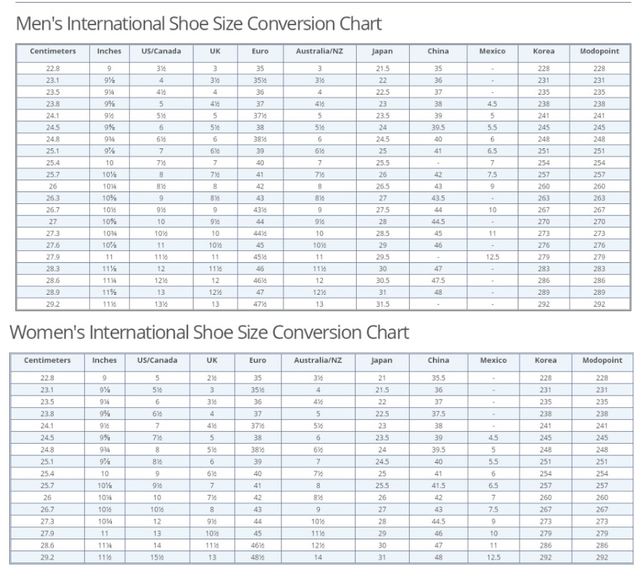Select Inches column header in Men's chart
The height and width of the screenshot is (569, 640).
point(108,51)
